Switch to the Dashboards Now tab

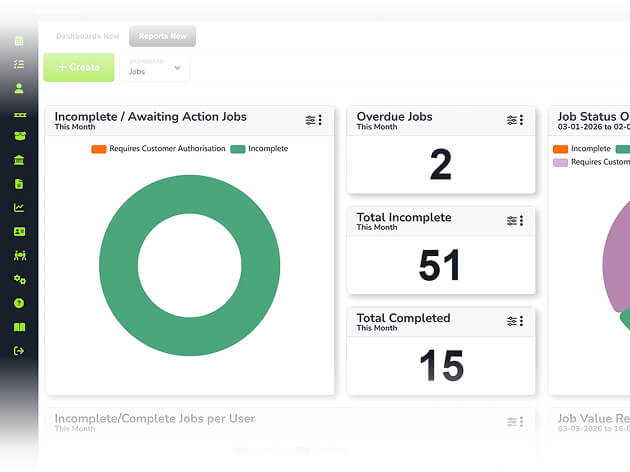(88, 36)
